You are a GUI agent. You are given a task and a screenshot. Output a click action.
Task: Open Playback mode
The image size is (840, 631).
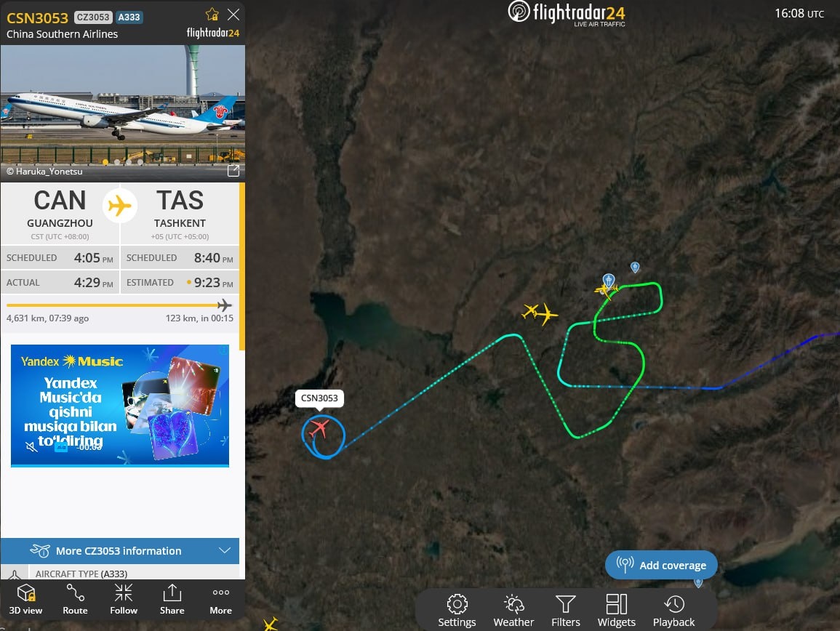coord(674,610)
